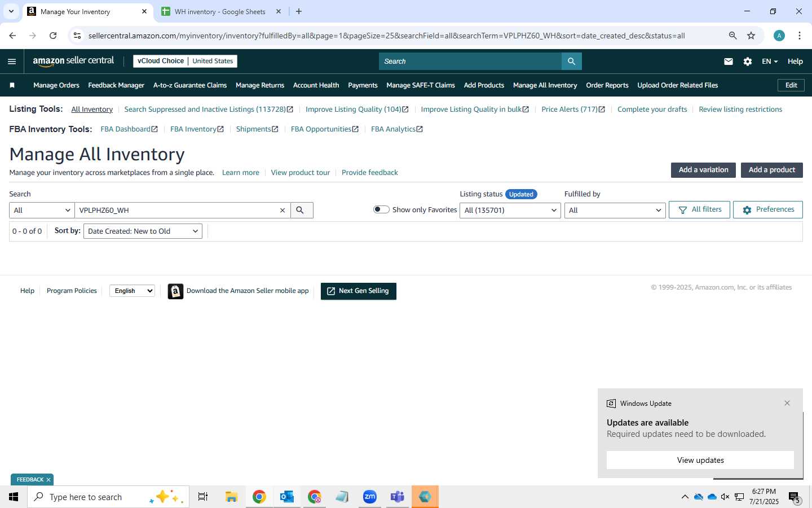Reload the page with browser refresh

[x=53, y=36]
